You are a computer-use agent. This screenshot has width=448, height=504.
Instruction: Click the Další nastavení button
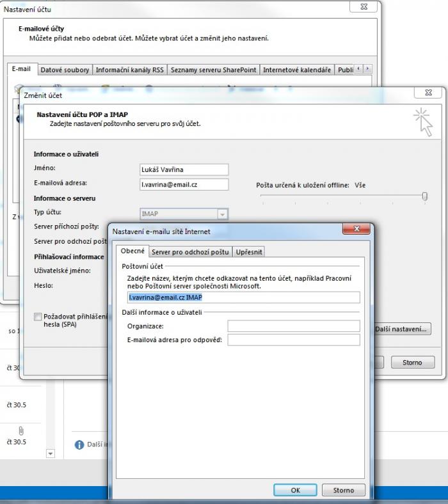[401, 329]
